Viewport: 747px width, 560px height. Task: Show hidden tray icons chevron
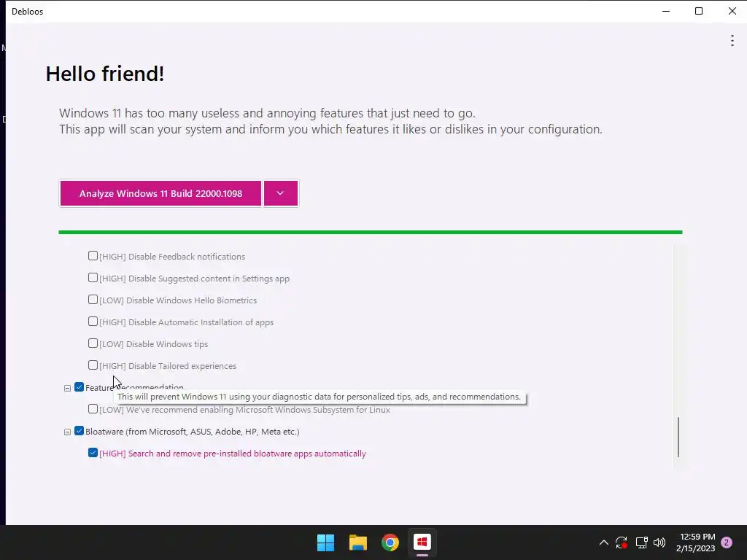603,542
